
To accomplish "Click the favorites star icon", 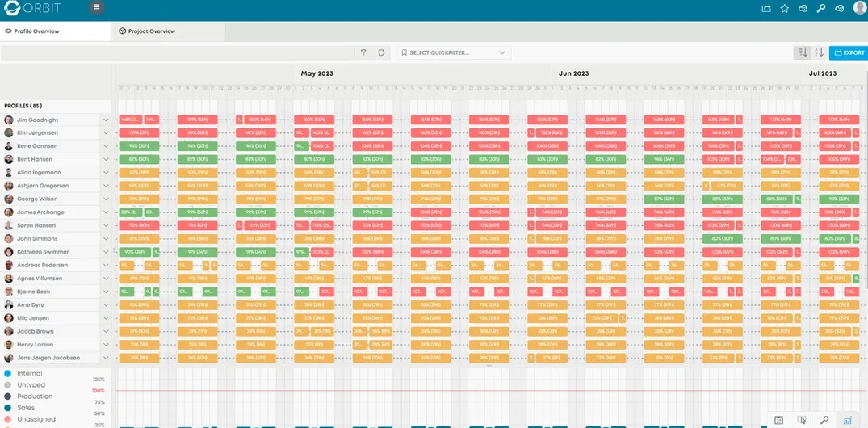I will point(784,8).
